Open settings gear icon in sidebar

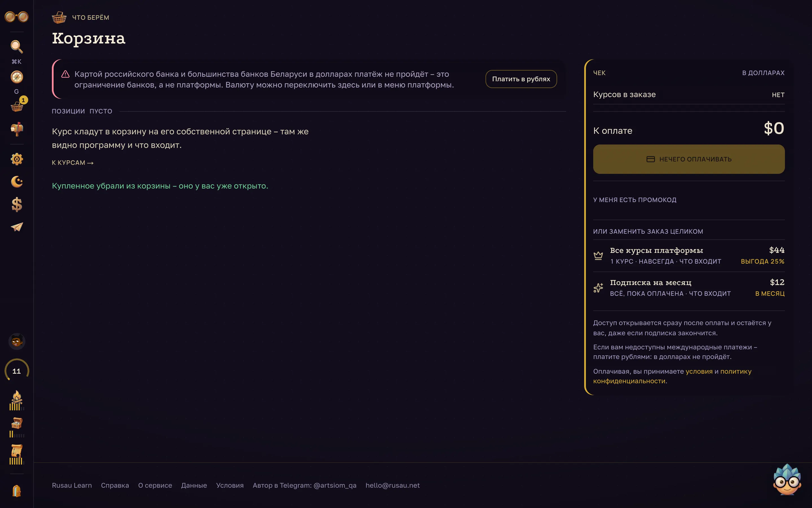(16, 159)
